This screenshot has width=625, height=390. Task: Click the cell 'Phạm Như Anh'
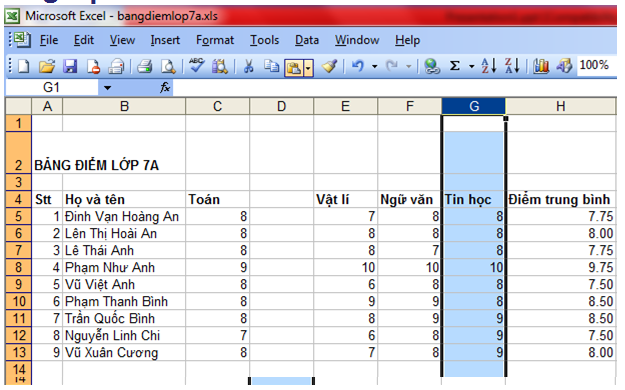pos(124,267)
